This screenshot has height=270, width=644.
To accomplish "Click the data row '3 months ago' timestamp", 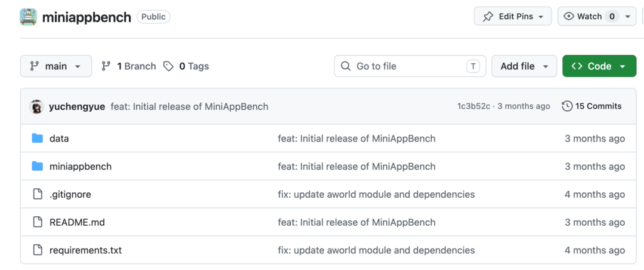I will click(595, 139).
